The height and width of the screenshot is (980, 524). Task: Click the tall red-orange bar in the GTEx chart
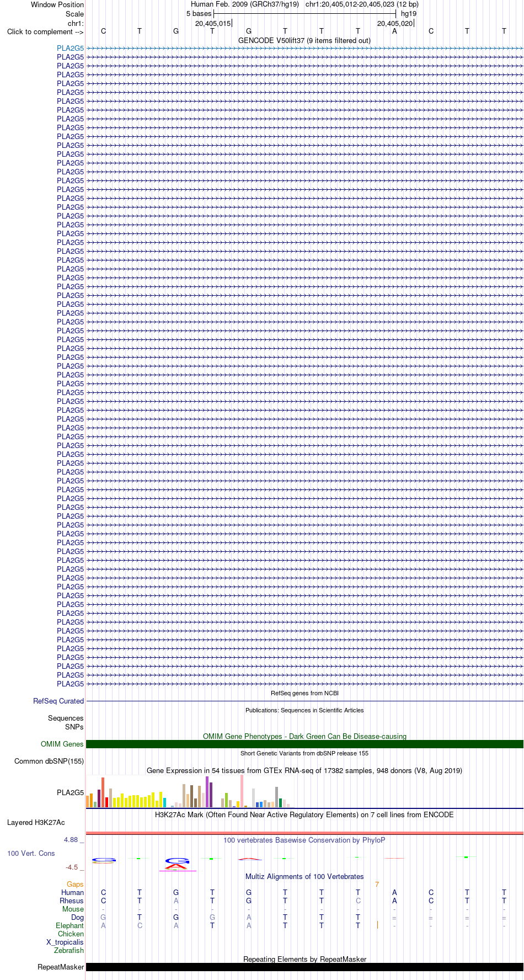pyautogui.click(x=103, y=792)
